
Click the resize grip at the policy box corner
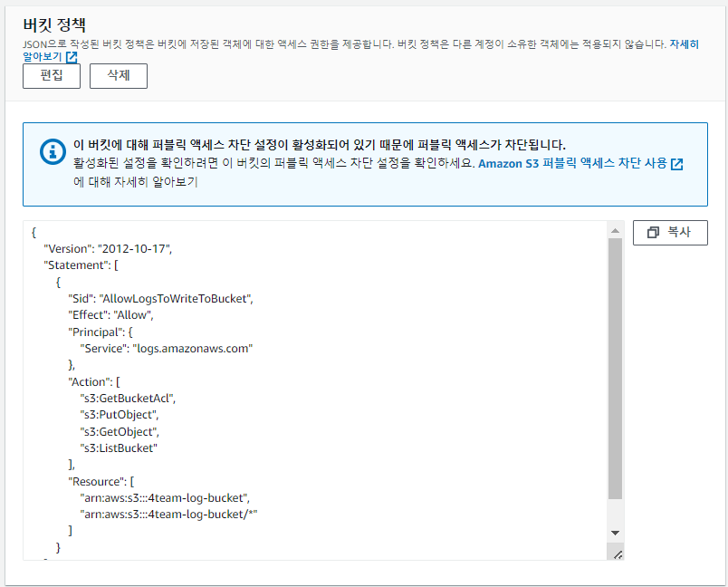click(x=618, y=554)
